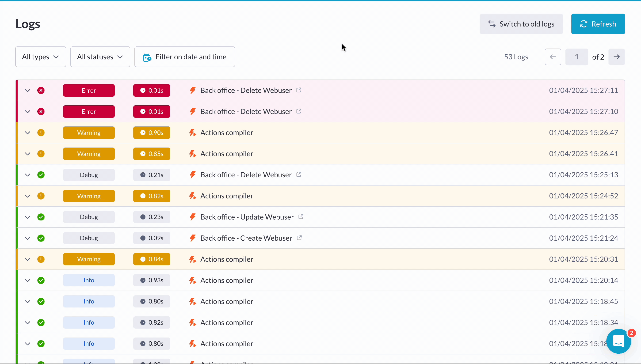The image size is (641, 364).
Task: Open external link for Update Webuser
Action: (301, 216)
